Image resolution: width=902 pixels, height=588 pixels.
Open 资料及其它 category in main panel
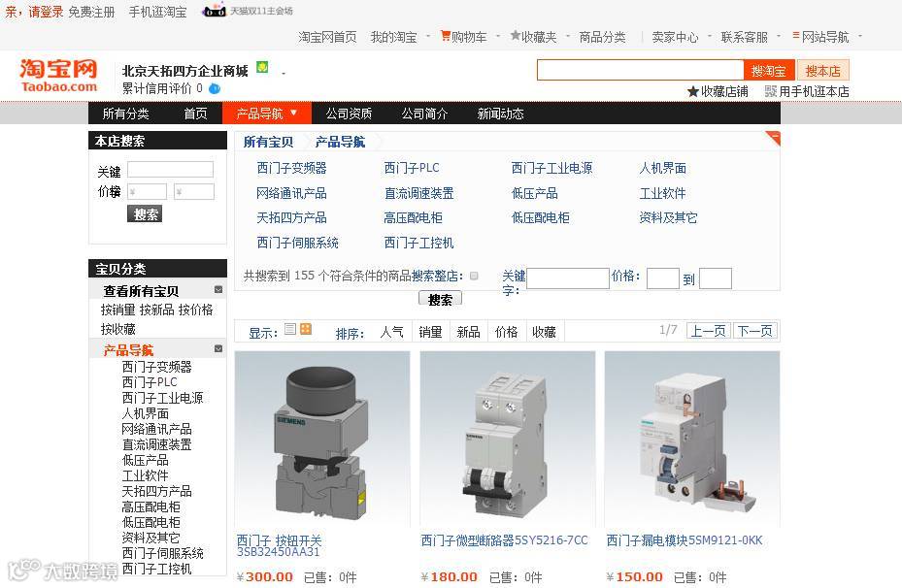click(x=668, y=217)
